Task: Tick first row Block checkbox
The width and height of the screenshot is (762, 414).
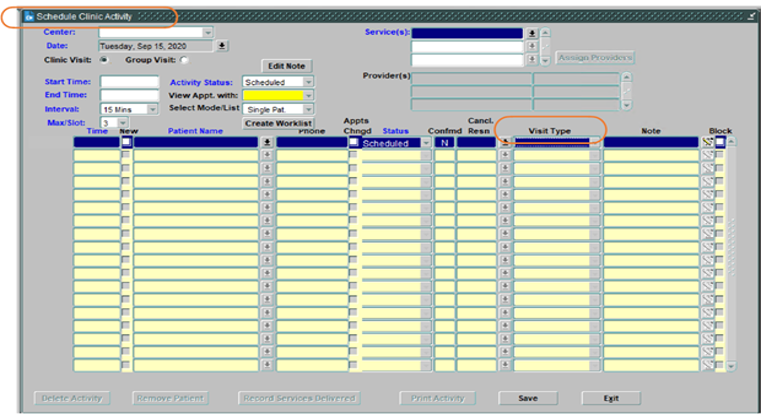Action: 720,143
